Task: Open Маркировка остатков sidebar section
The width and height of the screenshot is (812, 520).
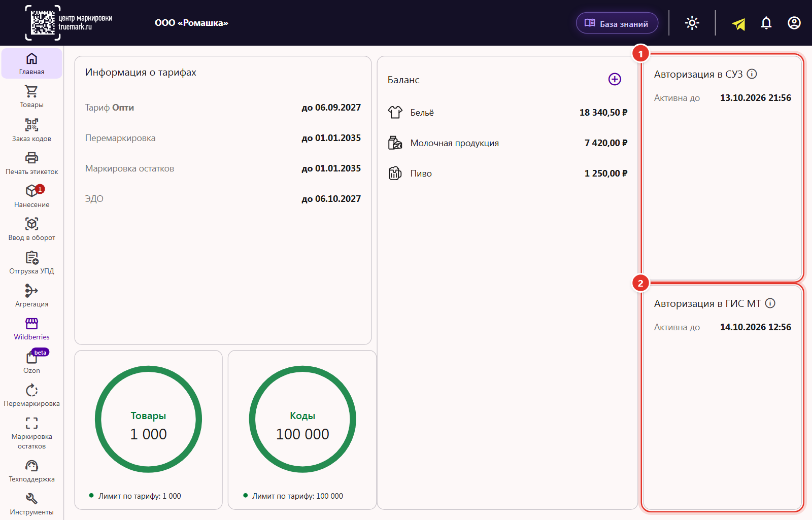Action: click(x=31, y=433)
